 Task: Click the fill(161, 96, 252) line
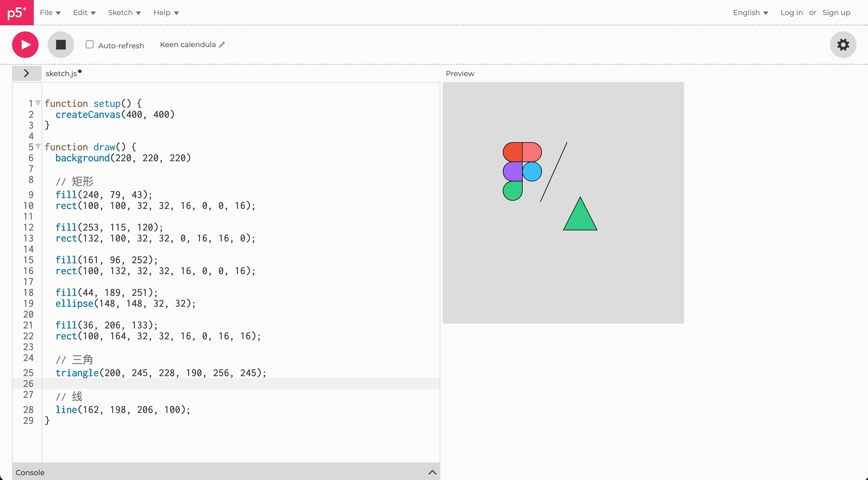(x=106, y=260)
